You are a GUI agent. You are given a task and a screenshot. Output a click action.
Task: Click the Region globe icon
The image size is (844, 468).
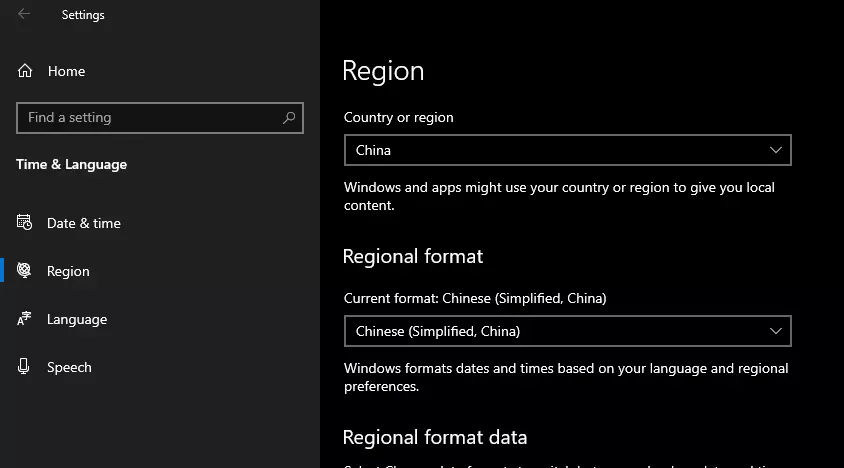(25, 271)
